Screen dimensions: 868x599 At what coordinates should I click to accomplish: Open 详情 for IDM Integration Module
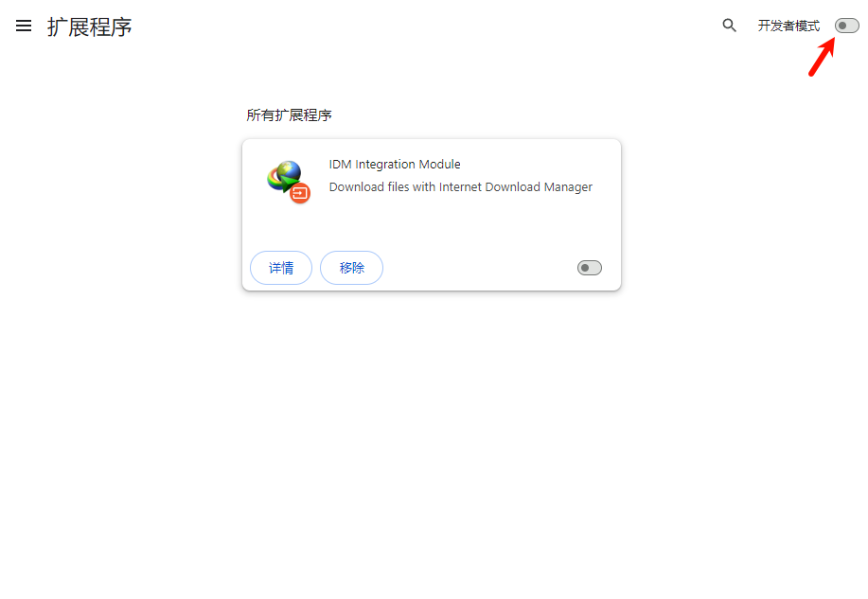pyautogui.click(x=281, y=268)
